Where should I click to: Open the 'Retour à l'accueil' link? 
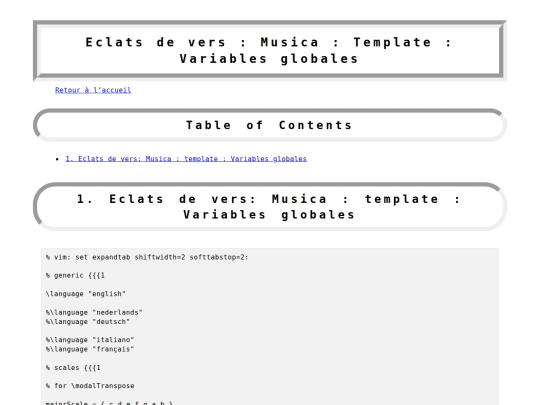click(93, 90)
